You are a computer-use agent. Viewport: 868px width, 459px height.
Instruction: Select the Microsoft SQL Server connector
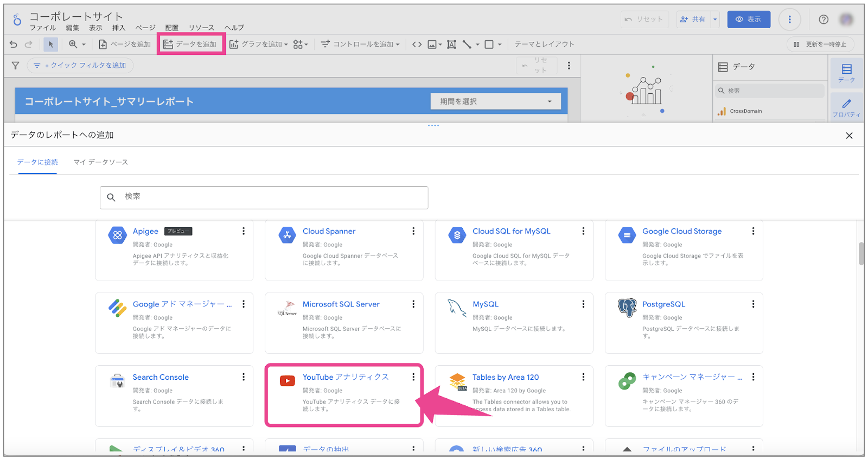[344, 323]
